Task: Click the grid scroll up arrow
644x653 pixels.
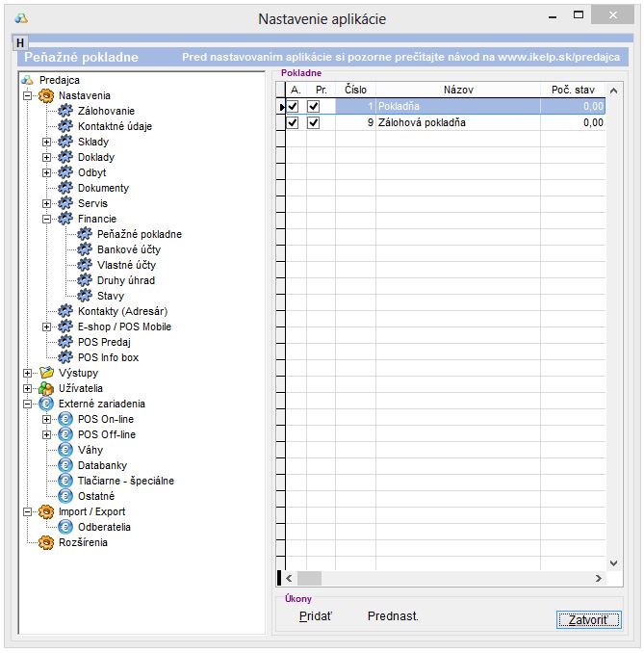Action: (613, 91)
